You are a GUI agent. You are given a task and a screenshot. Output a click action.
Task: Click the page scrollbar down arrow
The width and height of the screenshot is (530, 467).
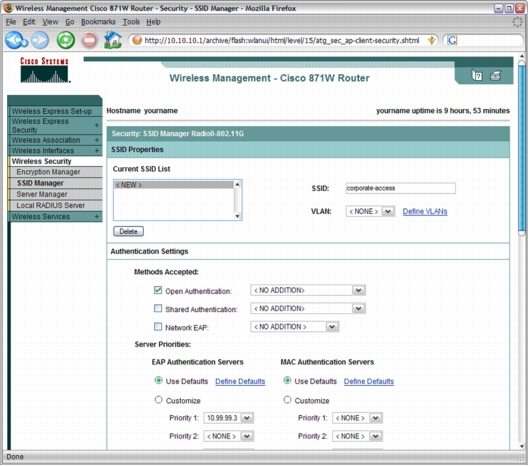(522, 446)
